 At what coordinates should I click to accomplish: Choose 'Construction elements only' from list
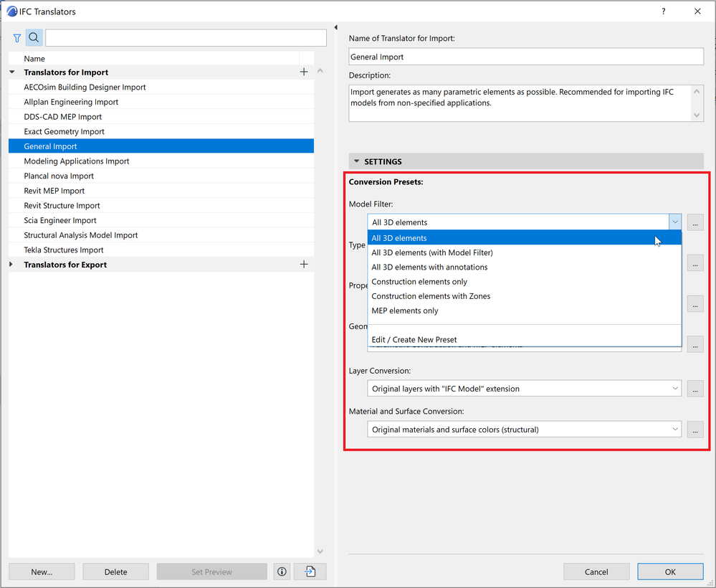[x=419, y=282]
